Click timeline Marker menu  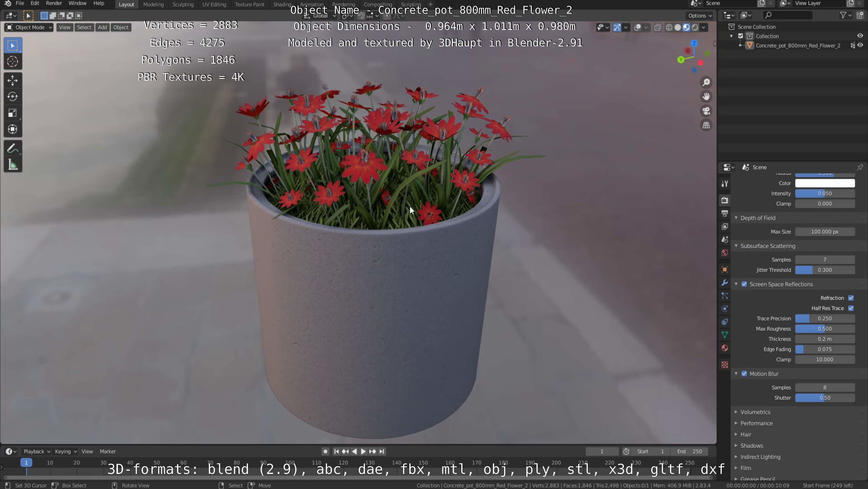click(x=107, y=452)
